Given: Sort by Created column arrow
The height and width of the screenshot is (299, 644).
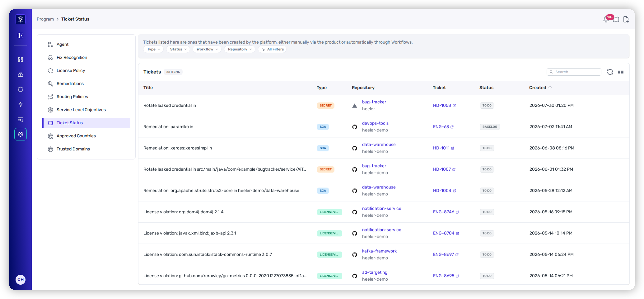Looking at the screenshot, I should point(550,88).
